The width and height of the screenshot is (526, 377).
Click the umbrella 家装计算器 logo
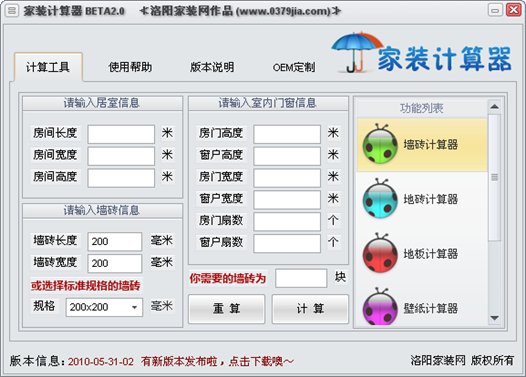[421, 53]
